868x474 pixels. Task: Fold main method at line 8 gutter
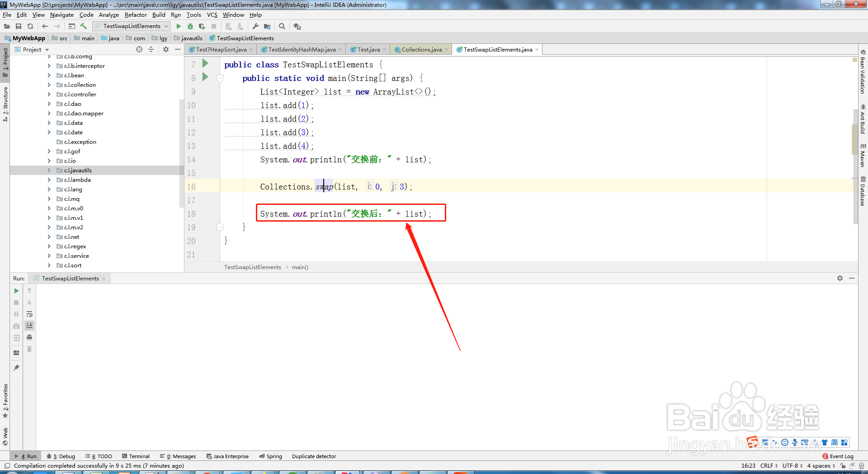pyautogui.click(x=220, y=78)
